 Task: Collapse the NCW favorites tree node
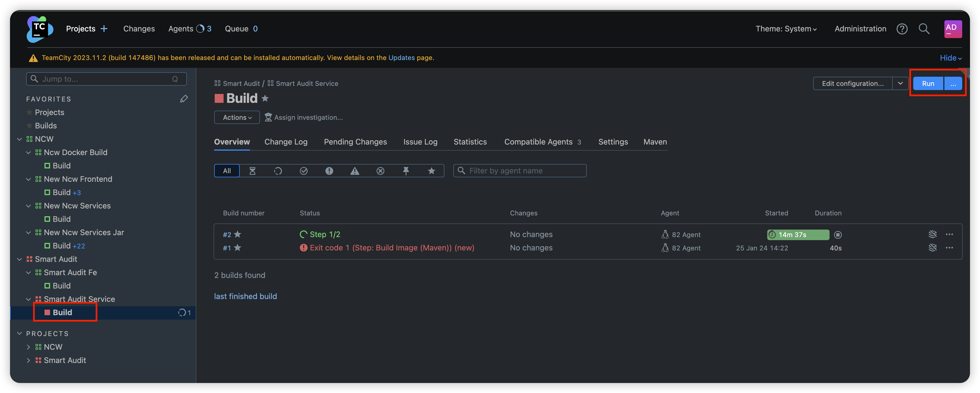(x=20, y=139)
